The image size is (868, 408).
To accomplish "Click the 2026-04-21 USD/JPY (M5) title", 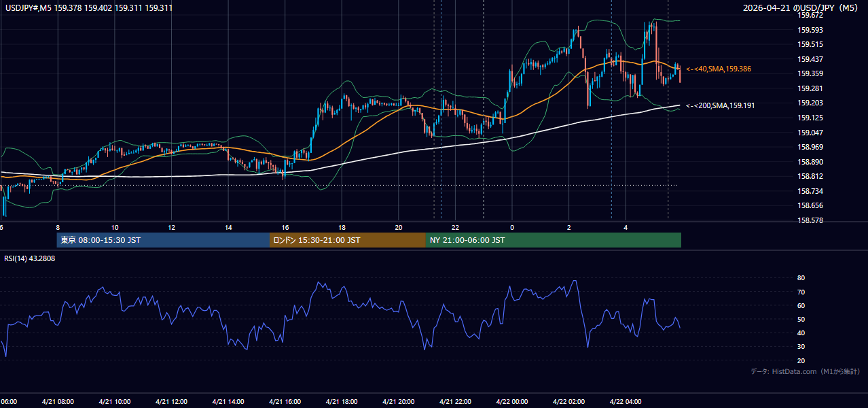I will click(x=801, y=8).
